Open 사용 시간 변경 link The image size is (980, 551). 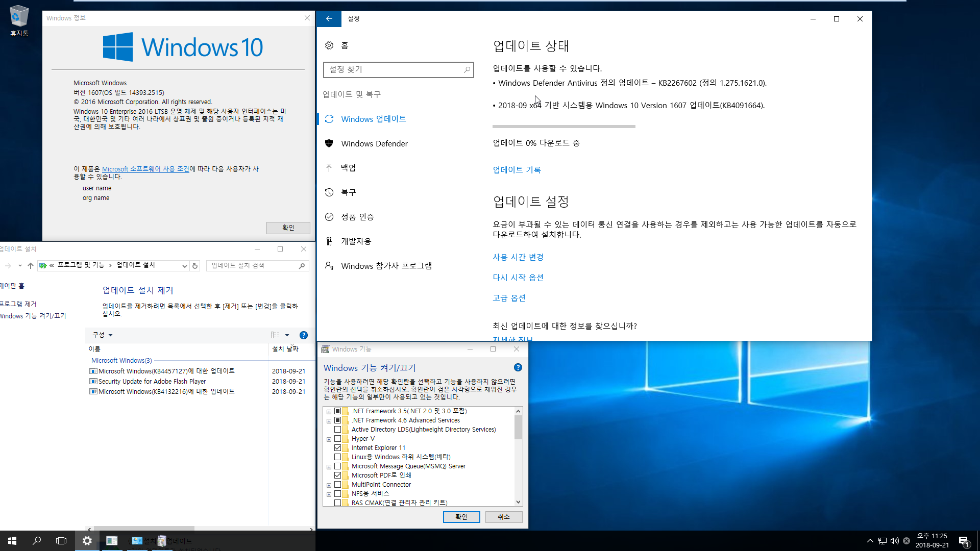[x=518, y=257]
